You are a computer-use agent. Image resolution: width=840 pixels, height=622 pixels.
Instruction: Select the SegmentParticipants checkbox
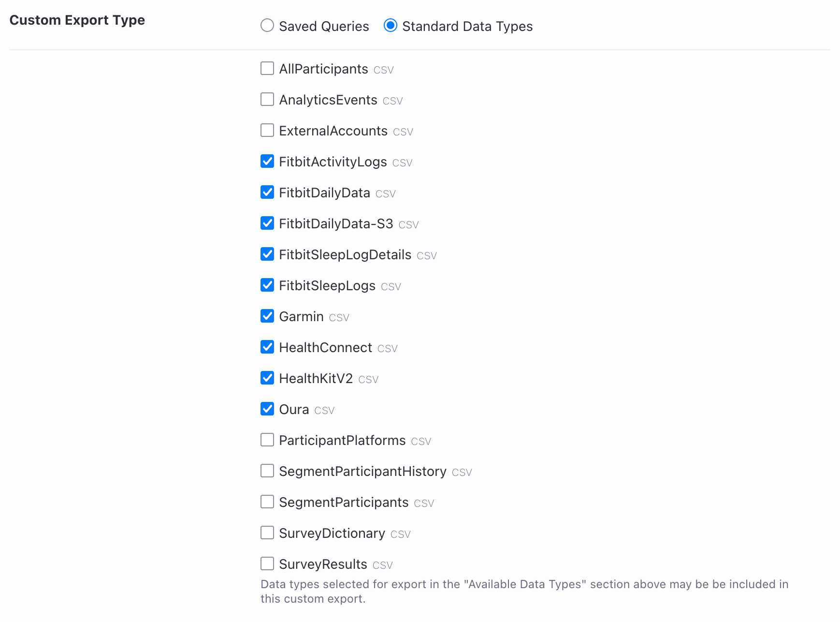[267, 502]
